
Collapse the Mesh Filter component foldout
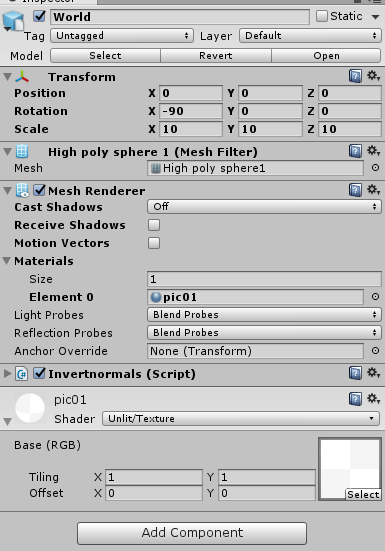7,152
